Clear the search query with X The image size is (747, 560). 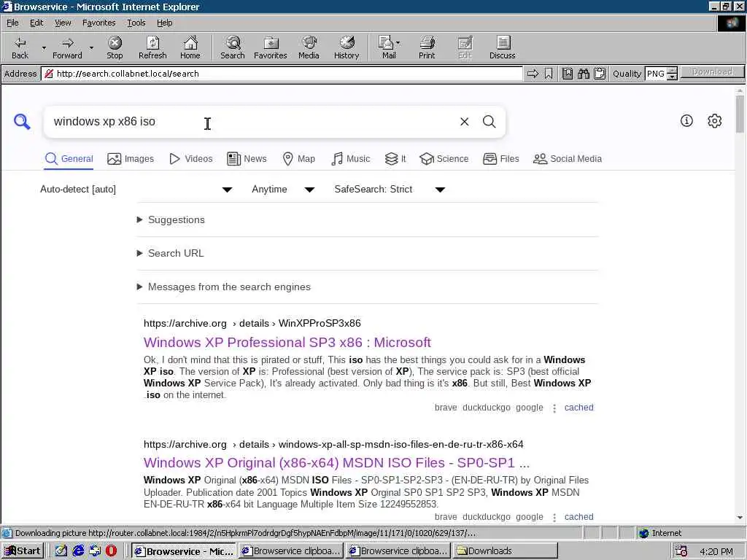465,122
